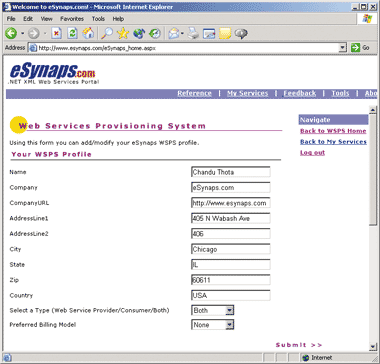Submit the WSPS profile form
The height and width of the screenshot is (364, 380).
pyautogui.click(x=299, y=345)
